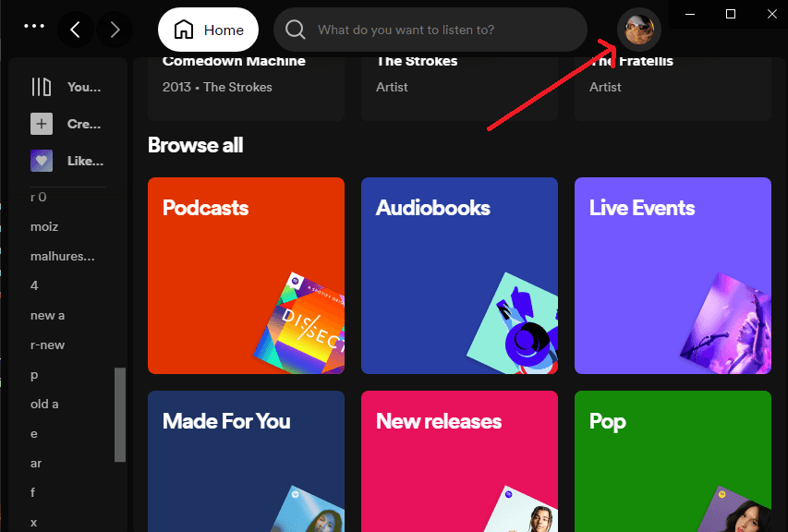Screen dimensions: 788x532
Task: Open the Podcasts category card
Action: pos(247,275)
